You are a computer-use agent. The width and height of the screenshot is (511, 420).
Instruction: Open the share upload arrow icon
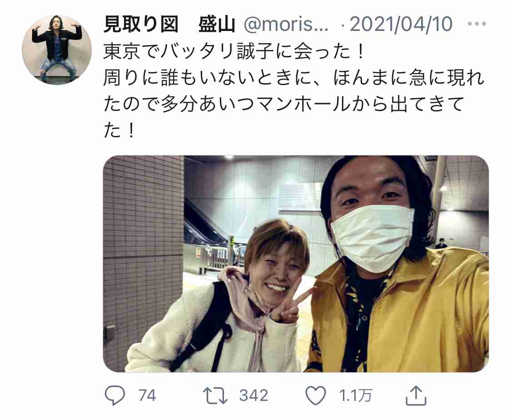pos(416,395)
